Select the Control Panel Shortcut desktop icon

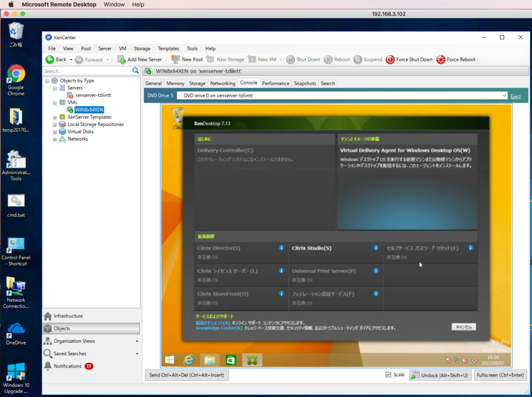(16, 252)
